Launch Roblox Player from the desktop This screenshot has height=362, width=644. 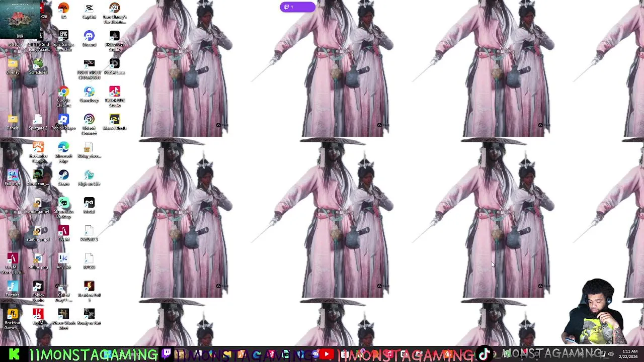[x=63, y=122]
